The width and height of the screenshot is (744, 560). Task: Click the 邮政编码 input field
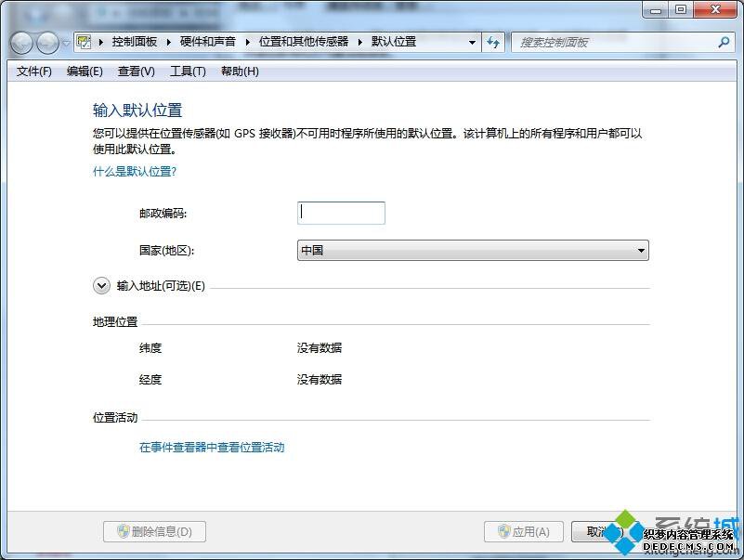(x=341, y=213)
